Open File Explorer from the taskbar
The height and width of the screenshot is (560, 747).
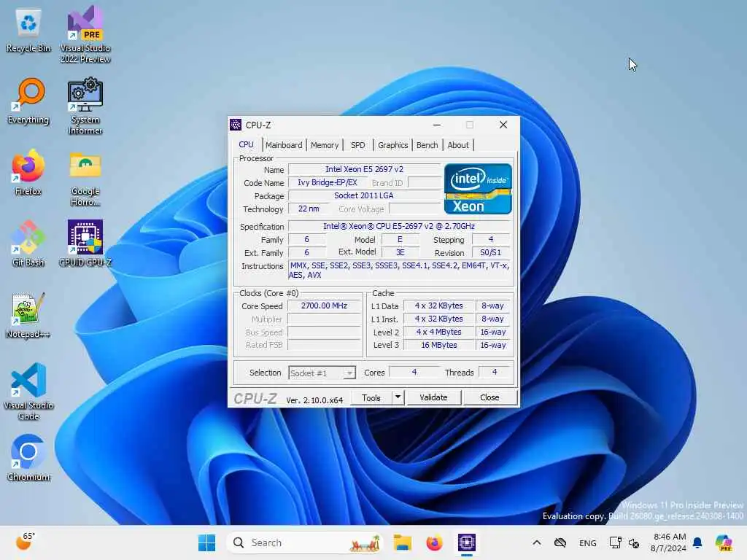click(x=402, y=542)
